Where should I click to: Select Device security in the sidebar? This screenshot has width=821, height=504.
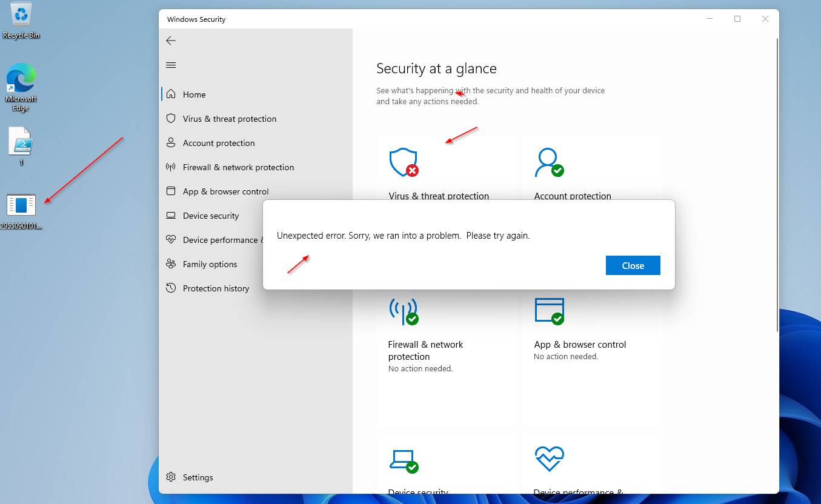pos(210,216)
